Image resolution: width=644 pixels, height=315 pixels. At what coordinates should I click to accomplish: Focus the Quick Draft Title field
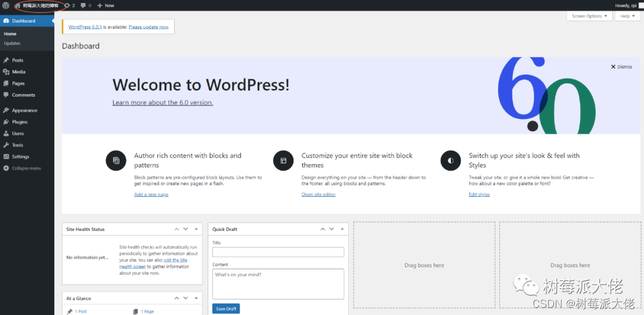[x=278, y=252]
